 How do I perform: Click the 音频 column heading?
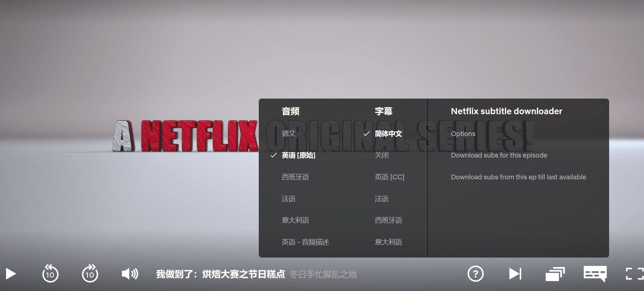[290, 111]
